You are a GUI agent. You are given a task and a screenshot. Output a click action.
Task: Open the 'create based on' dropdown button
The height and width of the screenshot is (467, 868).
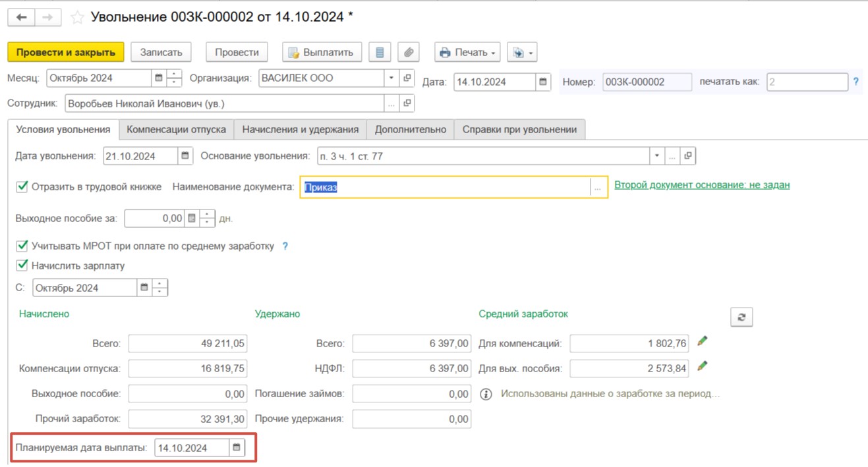[x=523, y=52]
